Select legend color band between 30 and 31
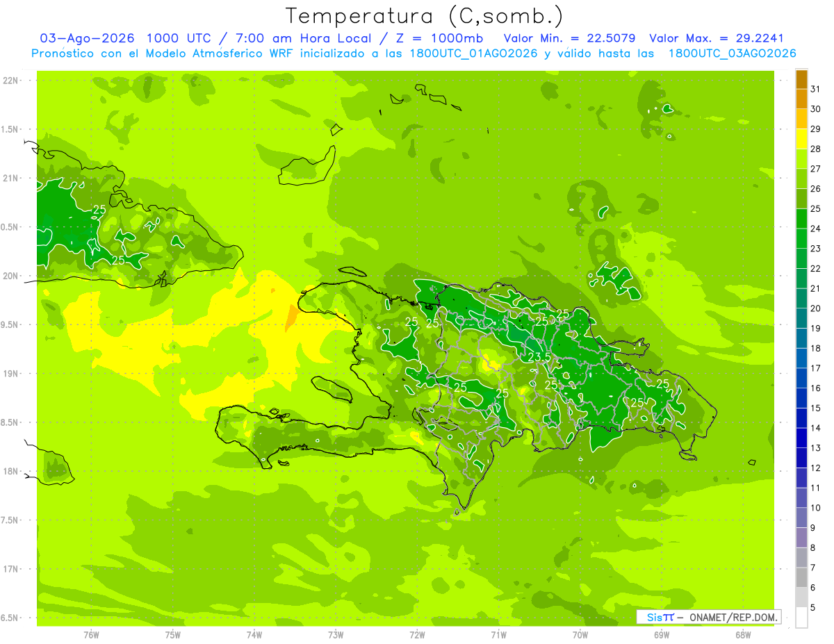This screenshot has height=644, width=834. [801, 99]
